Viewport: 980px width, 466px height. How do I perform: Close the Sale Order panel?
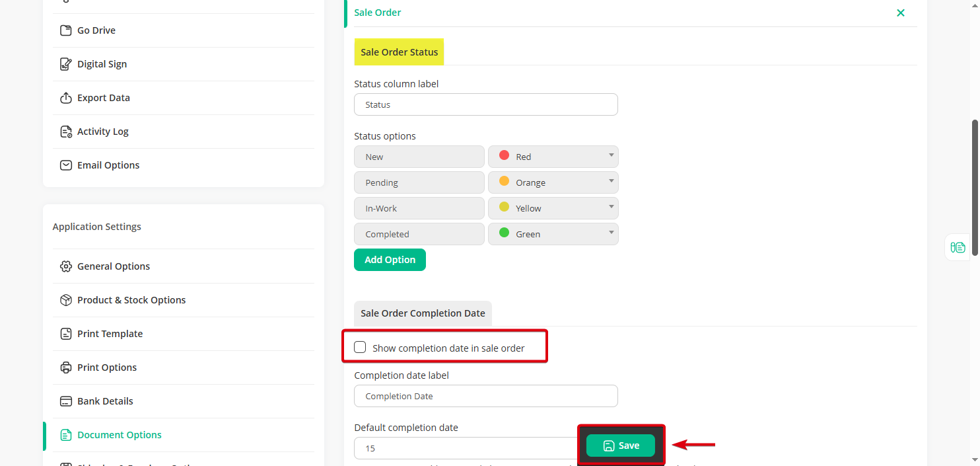coord(900,13)
